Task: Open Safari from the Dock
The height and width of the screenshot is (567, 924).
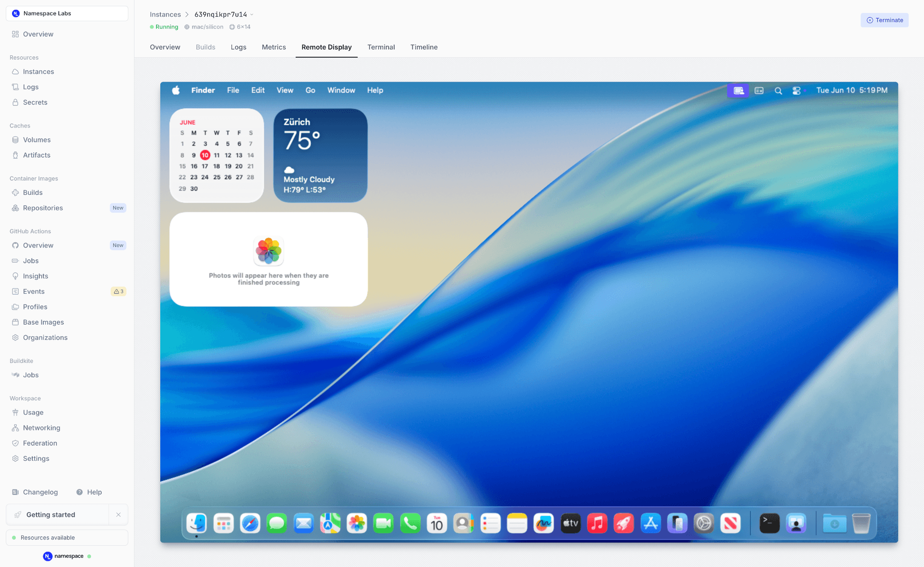Action: coord(250,523)
